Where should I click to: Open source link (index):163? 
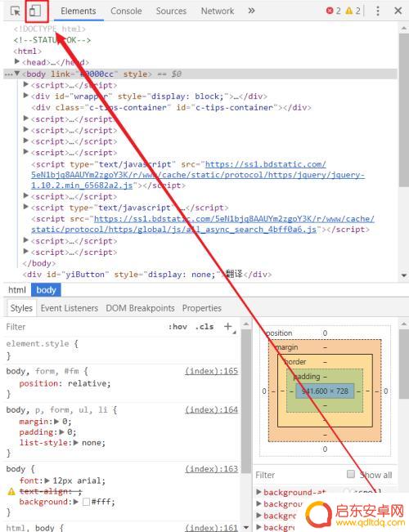click(211, 469)
